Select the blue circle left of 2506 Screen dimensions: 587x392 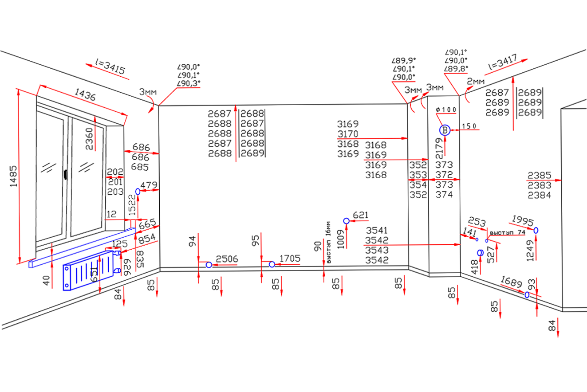point(209,265)
